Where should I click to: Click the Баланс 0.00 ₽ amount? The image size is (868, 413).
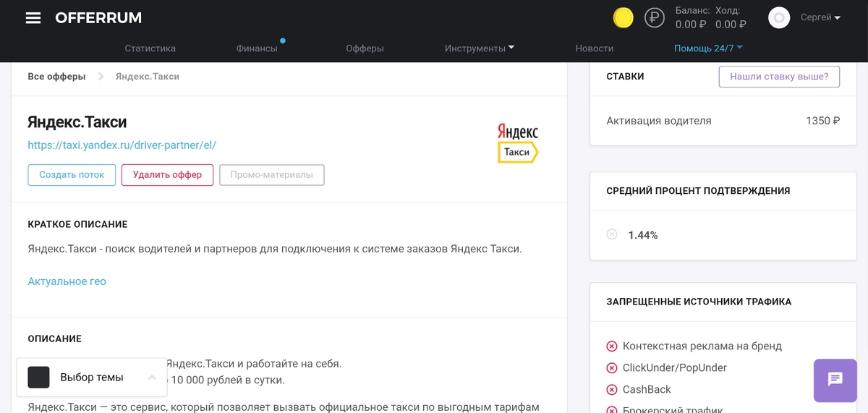(691, 25)
